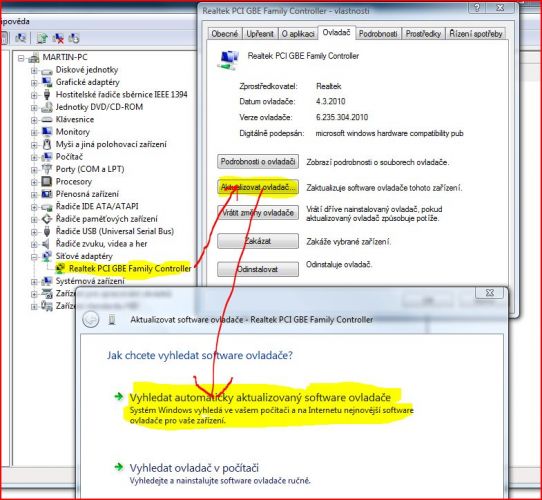Select Řadiče USB (Universal Serial Bus) item

pyautogui.click(x=115, y=231)
